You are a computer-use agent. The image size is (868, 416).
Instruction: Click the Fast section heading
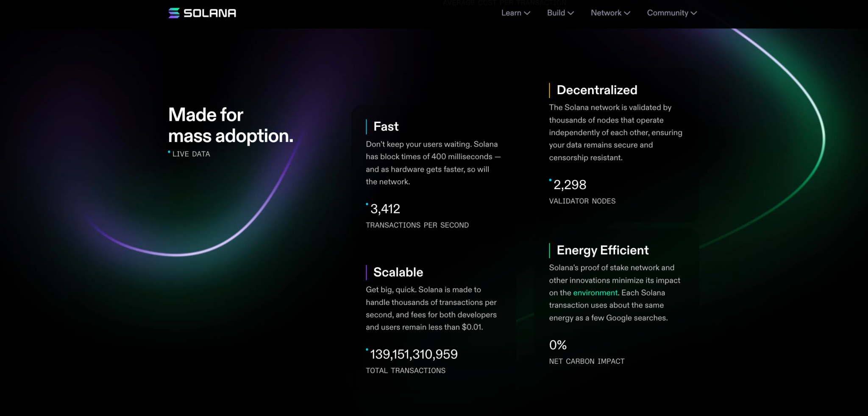(386, 126)
